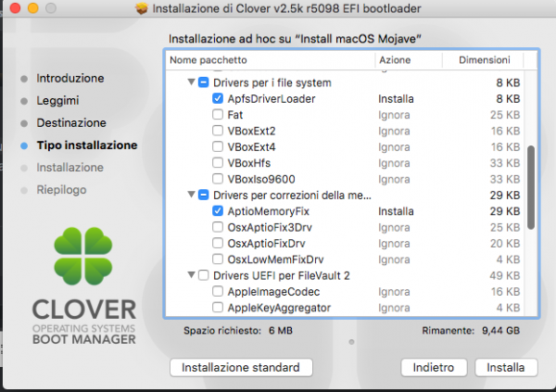This screenshot has width=556, height=392.
Task: Enable the Fat driver checkbox
Action: click(x=218, y=115)
